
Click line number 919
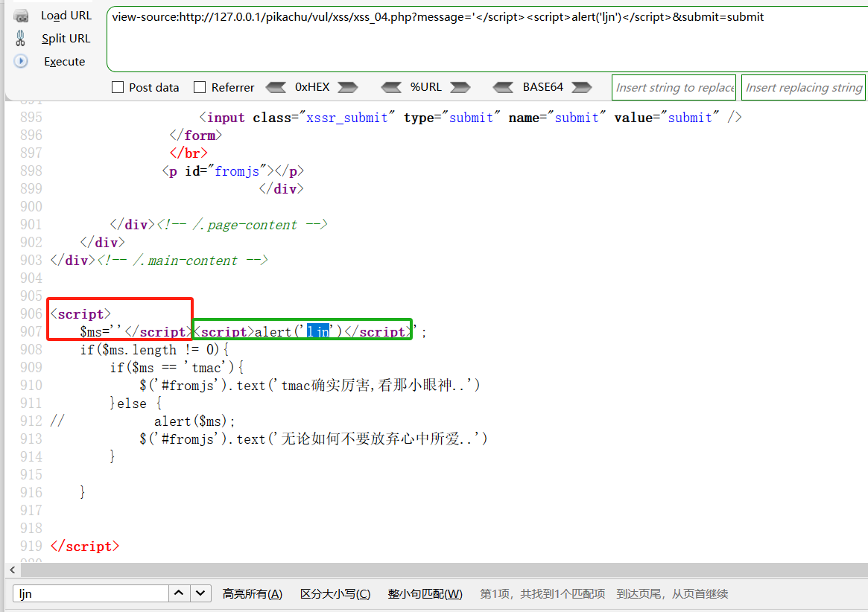pos(31,546)
